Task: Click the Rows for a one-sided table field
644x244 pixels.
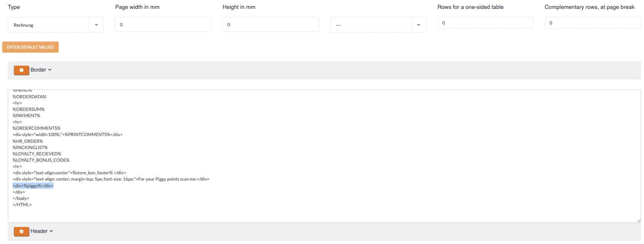Action: pos(485,23)
